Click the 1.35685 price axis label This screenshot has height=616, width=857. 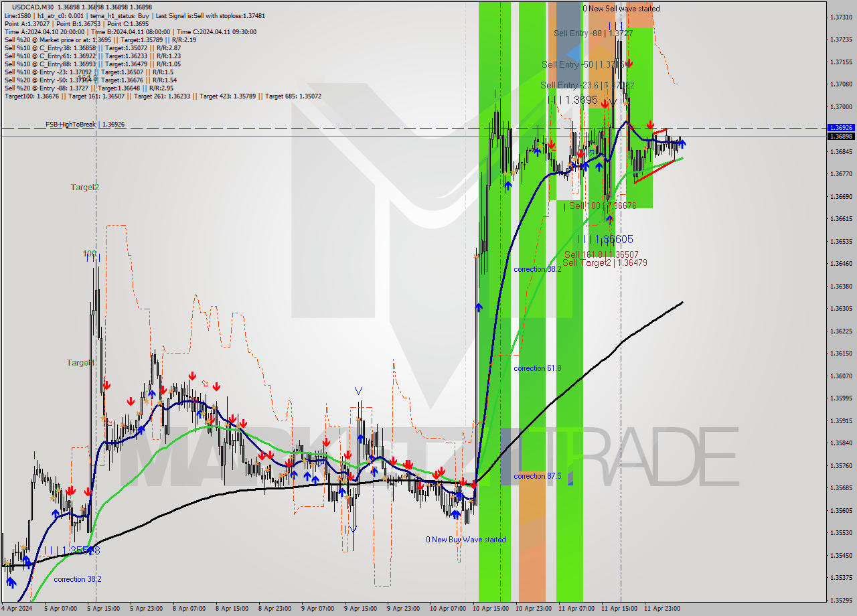tap(840, 487)
